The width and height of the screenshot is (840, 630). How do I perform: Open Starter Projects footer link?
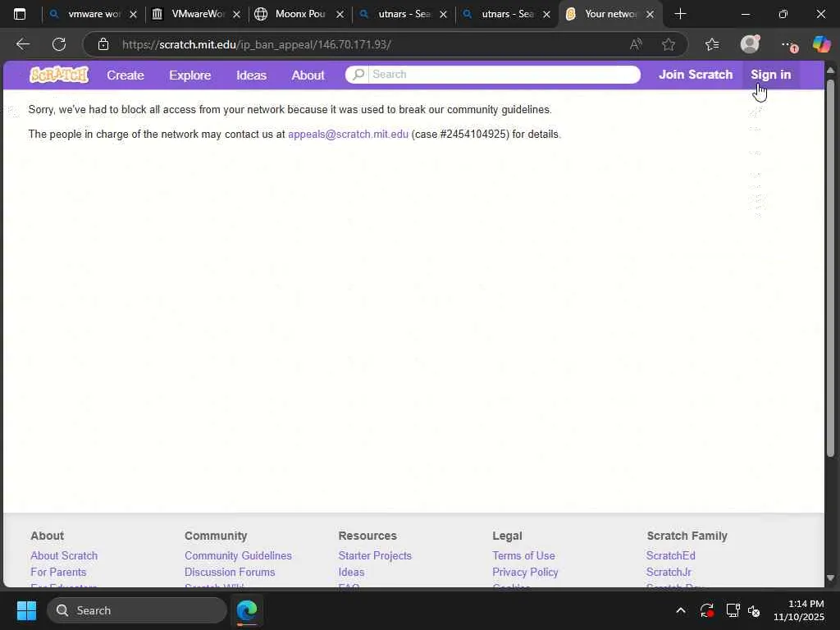pyautogui.click(x=375, y=555)
